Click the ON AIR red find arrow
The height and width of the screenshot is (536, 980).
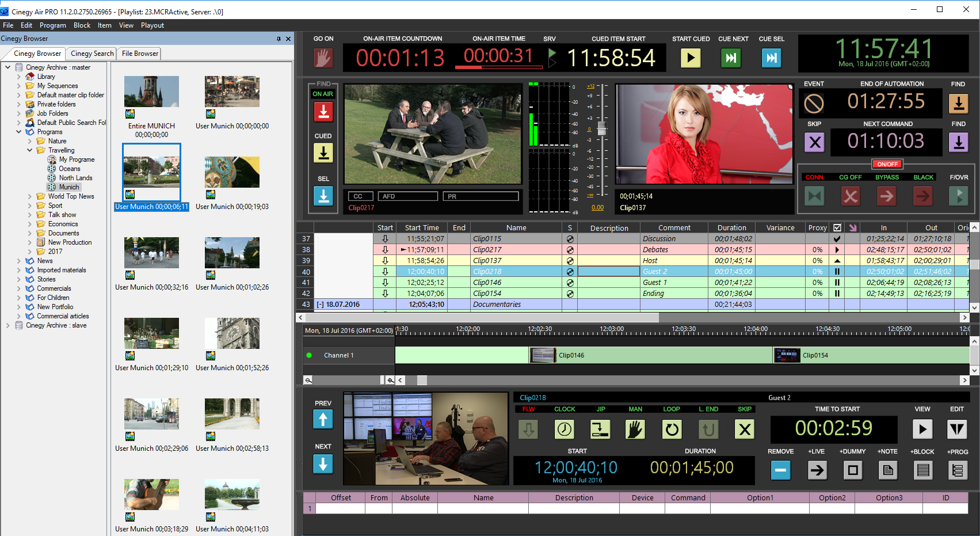323,112
